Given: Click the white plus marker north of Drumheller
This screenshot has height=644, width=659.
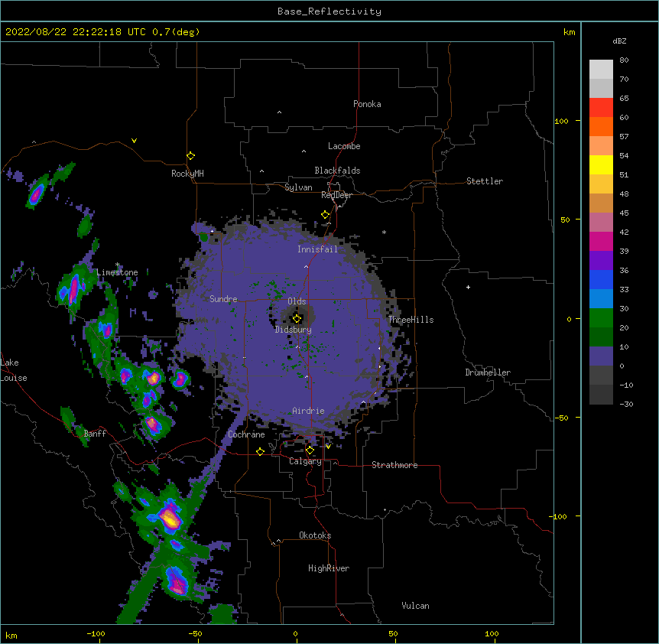Looking at the screenshot, I should (x=468, y=287).
